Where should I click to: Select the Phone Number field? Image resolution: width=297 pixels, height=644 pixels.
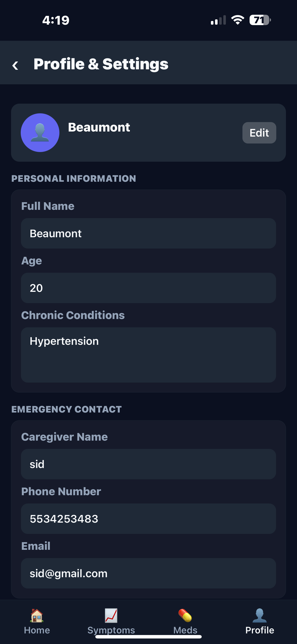[x=148, y=519]
